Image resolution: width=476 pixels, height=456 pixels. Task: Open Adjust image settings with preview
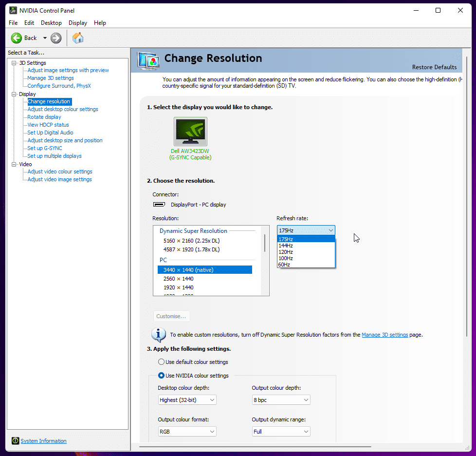point(68,70)
